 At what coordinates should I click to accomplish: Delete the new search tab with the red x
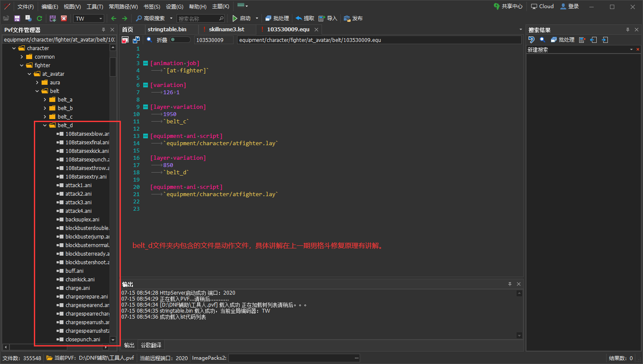click(x=638, y=50)
